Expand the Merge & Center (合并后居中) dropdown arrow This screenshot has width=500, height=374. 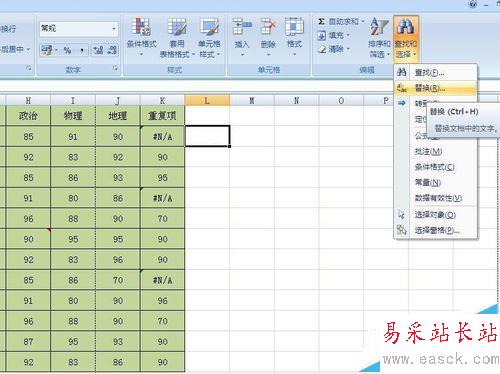[x=28, y=49]
